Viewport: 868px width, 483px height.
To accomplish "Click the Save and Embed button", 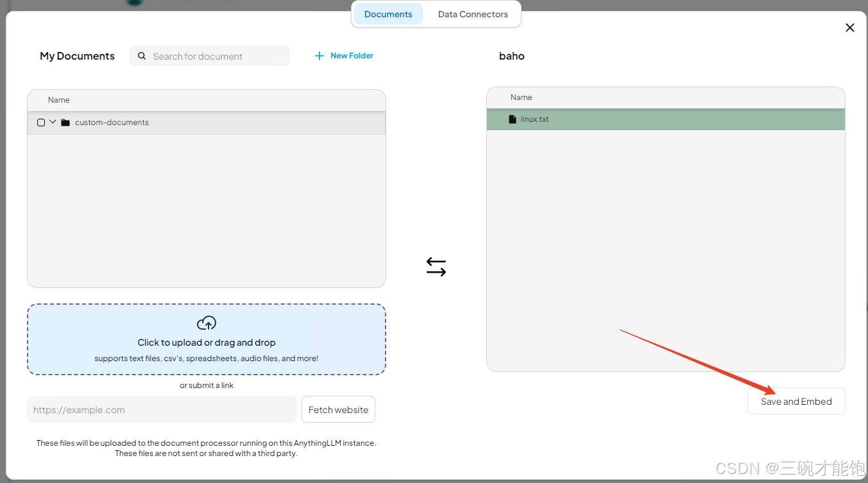I will [x=796, y=401].
